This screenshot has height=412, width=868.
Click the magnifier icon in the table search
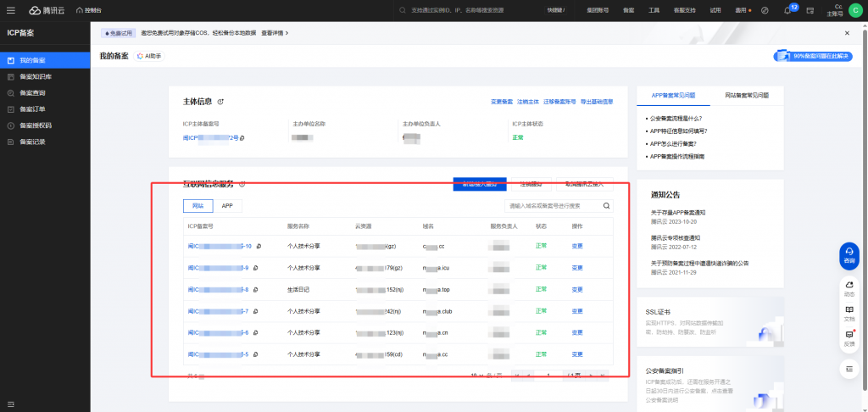pos(606,206)
